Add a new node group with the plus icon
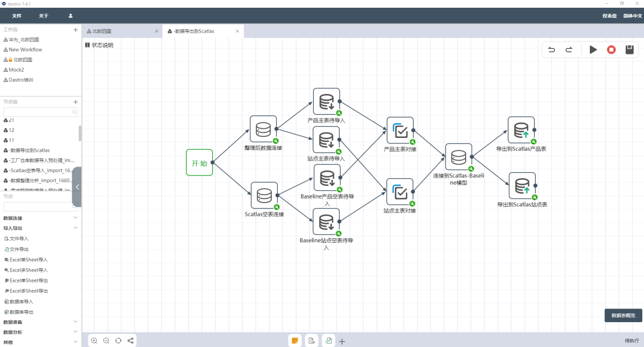Image resolution: width=644 pixels, height=347 pixels. click(76, 102)
